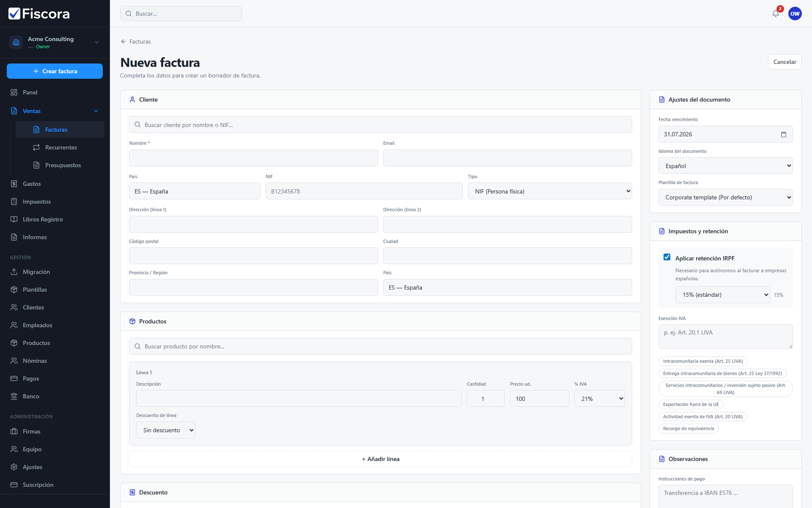Click the Firmas icon in sidebar
The image size is (812, 508).
pos(14,431)
